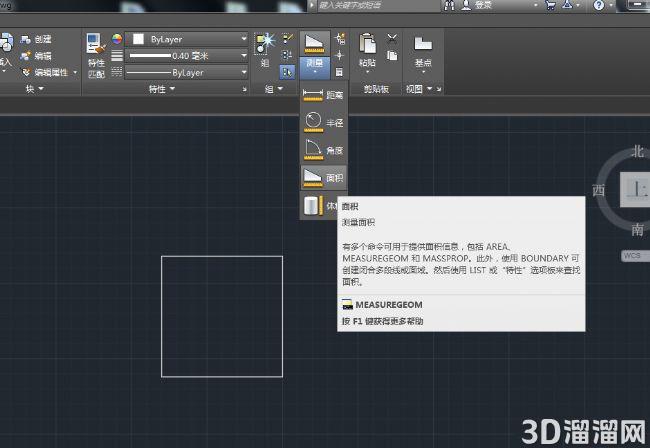This screenshot has height=448, width=650.
Task: Click View panel dialog launcher arrow
Action: [439, 89]
